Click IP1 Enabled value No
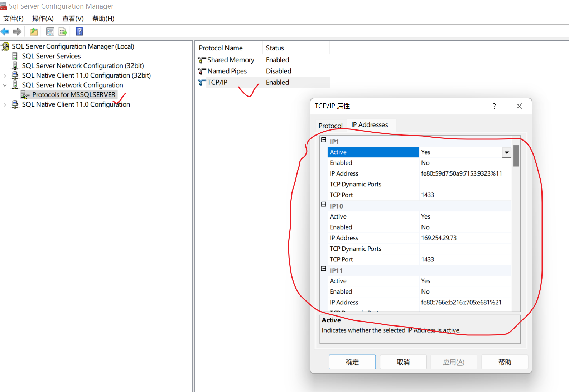Screen dimensions: 569x392 click(465, 163)
